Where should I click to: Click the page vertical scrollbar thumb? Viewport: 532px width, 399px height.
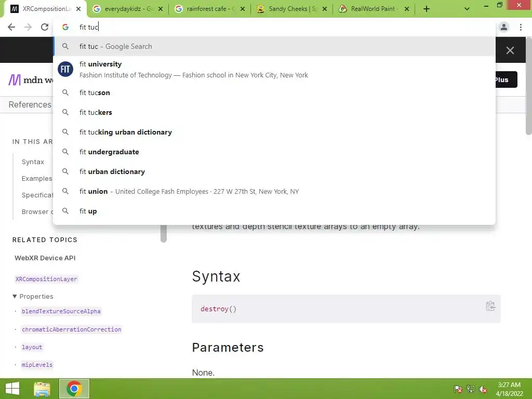point(528,86)
